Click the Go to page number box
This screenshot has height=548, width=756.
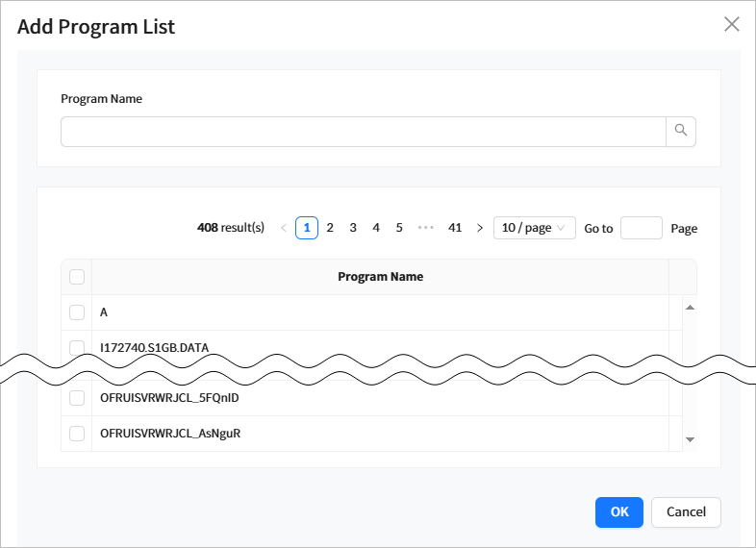642,228
